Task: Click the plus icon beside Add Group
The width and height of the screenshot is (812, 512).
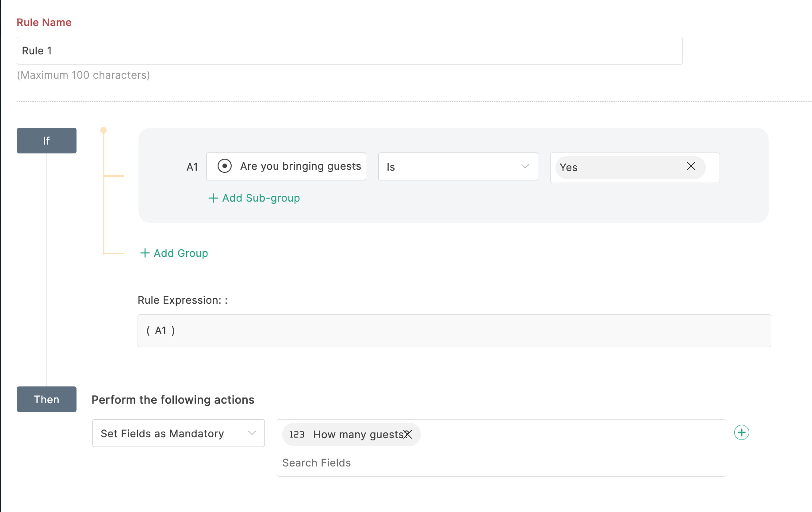Action: pos(145,253)
